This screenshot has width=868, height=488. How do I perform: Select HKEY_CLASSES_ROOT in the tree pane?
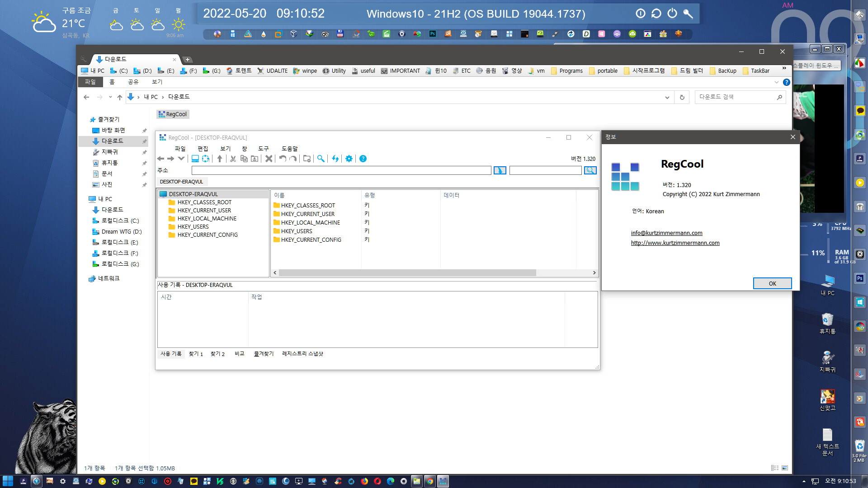click(204, 202)
